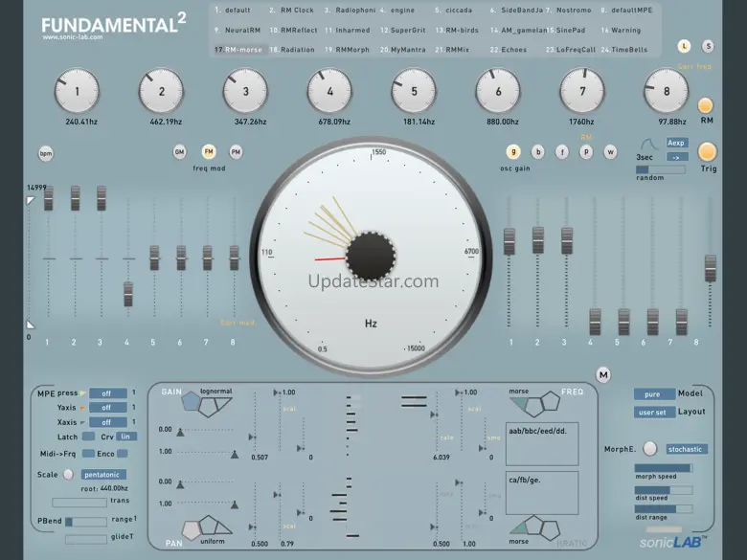Click the random amount slider
Viewport: 747px width, 560px height.
coord(661,169)
